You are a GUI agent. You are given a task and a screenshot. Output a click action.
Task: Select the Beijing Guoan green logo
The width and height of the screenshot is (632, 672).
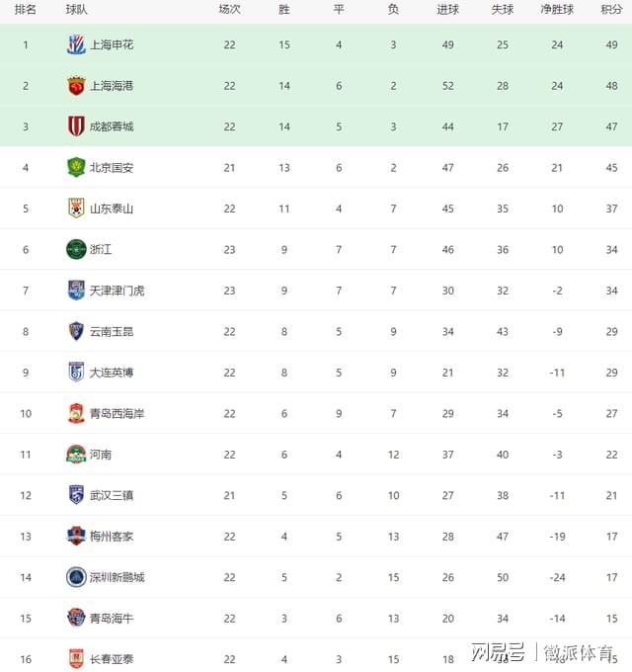click(x=76, y=167)
